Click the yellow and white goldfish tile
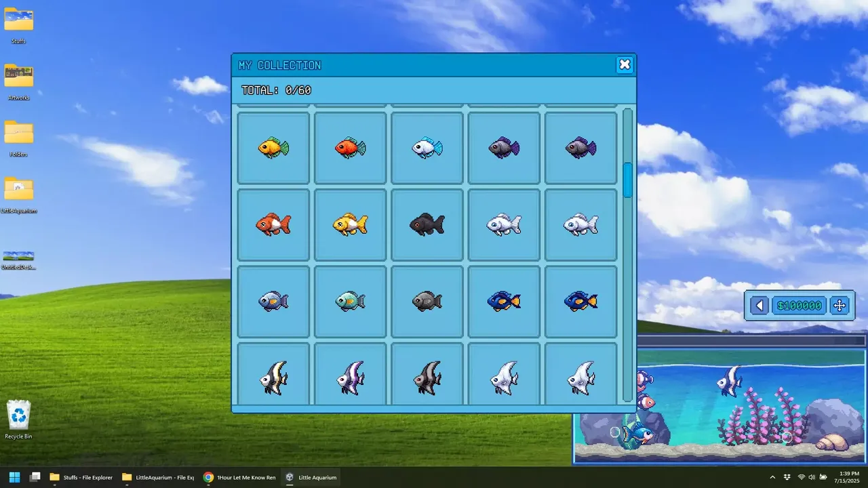The height and width of the screenshot is (488, 868). tap(351, 224)
